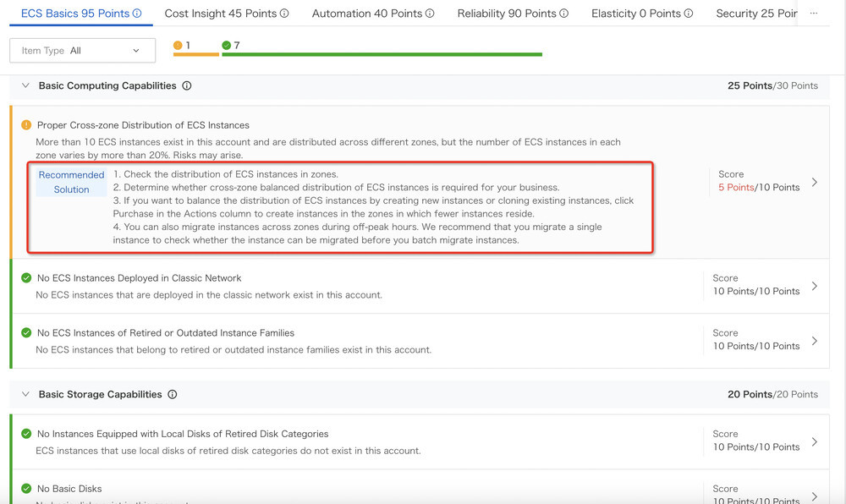This screenshot has height=504, width=846.
Task: Click the green passed-items progress bar
Action: (x=382, y=55)
